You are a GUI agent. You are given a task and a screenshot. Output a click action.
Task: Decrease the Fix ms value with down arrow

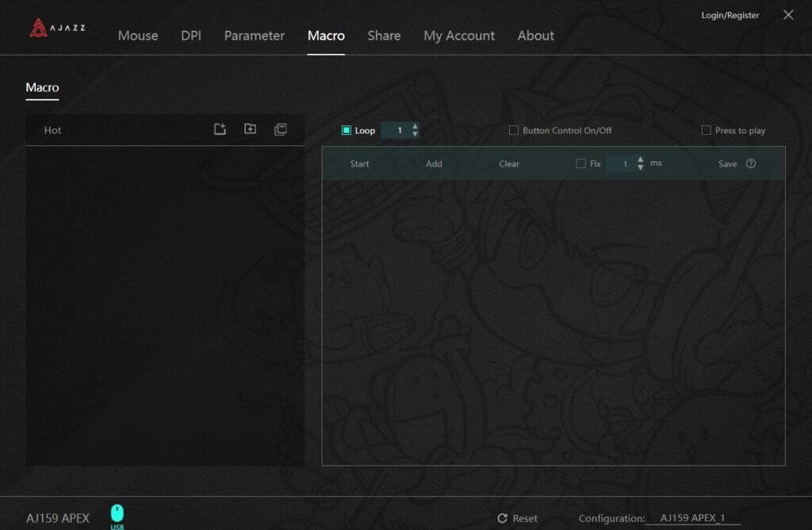coord(641,168)
